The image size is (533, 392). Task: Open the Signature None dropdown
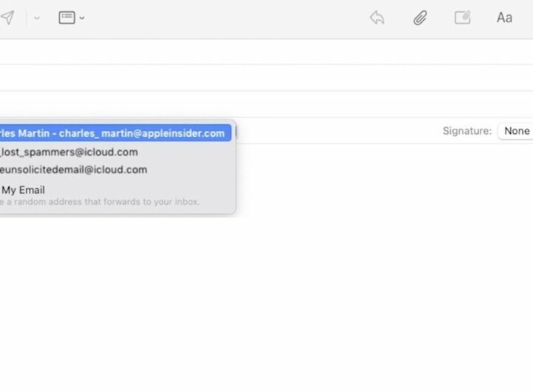click(x=516, y=131)
